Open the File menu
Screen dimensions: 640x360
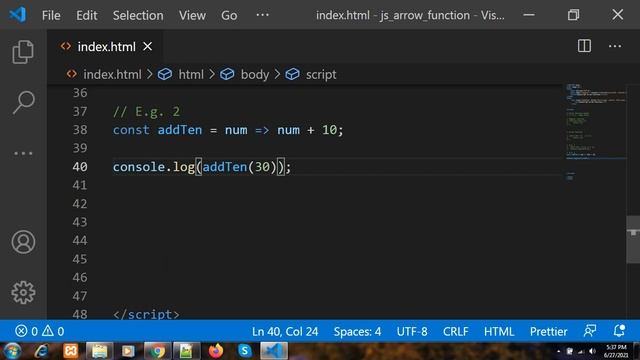(51, 16)
